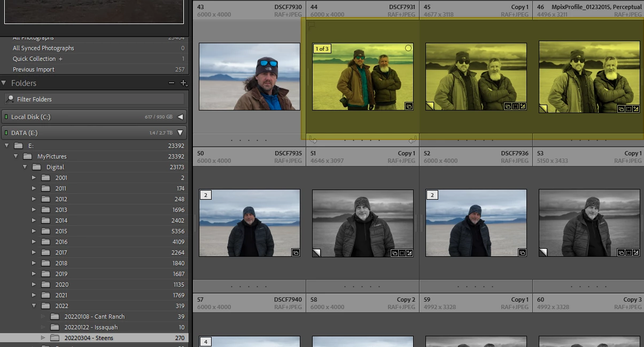Set a rating using dots under photo 52
644x347 pixels.
476,287
